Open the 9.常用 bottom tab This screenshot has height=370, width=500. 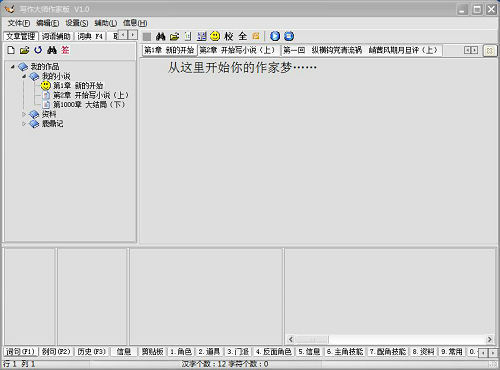pyautogui.click(x=452, y=352)
